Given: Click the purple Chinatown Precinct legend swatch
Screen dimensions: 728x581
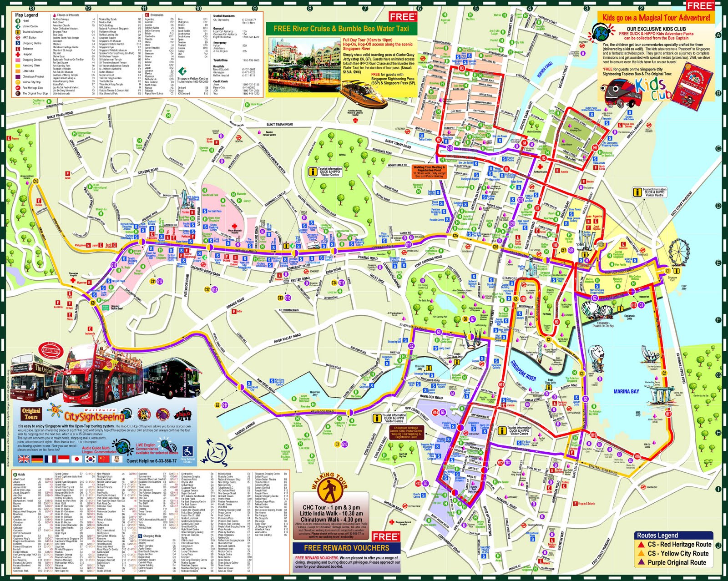Looking at the screenshot, I should pos(18,77).
